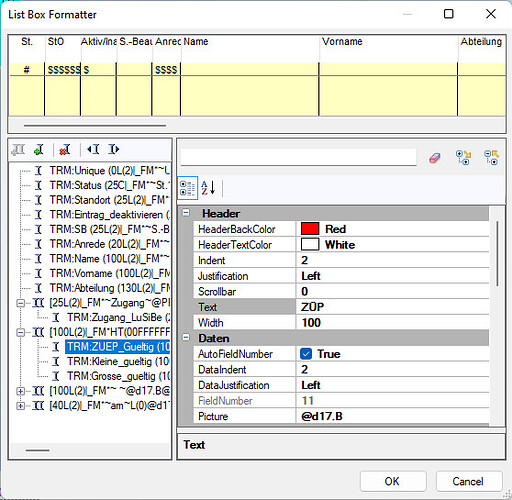This screenshot has height=500, width=512.
Task: Switch to categorized property view icon
Action: point(187,188)
